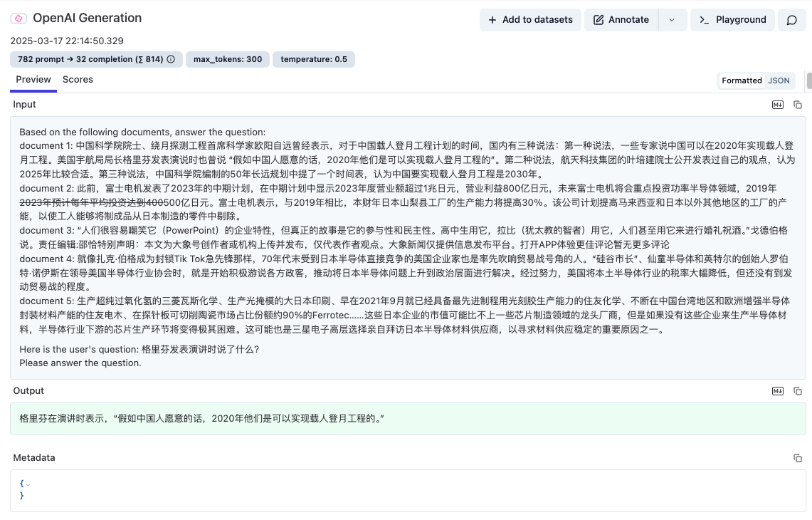The width and height of the screenshot is (812, 520).
Task: Click the timestamp 2025-03-17 22:14:50.329
Action: pyautogui.click(x=67, y=41)
